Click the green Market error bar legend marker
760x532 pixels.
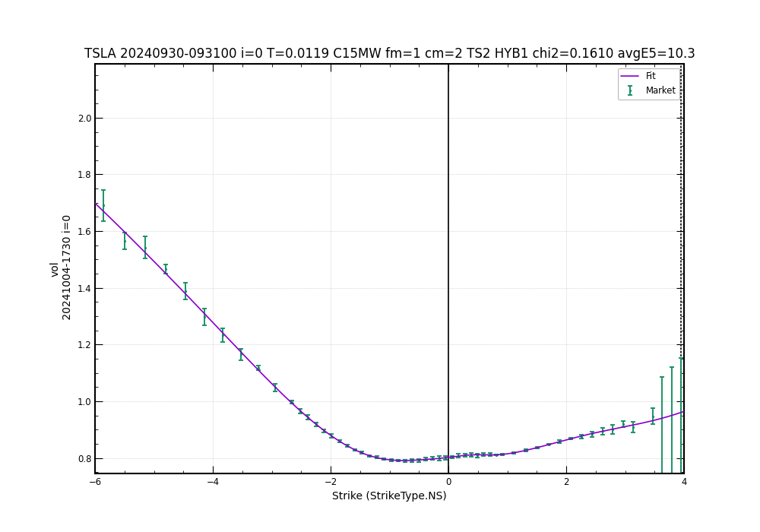click(630, 90)
